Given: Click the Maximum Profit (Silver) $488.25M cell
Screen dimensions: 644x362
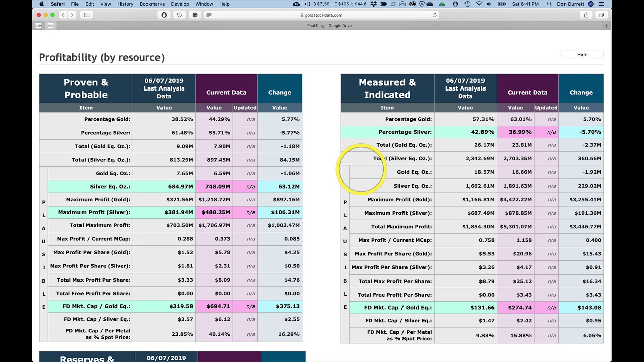Looking at the screenshot, I should [x=214, y=212].
